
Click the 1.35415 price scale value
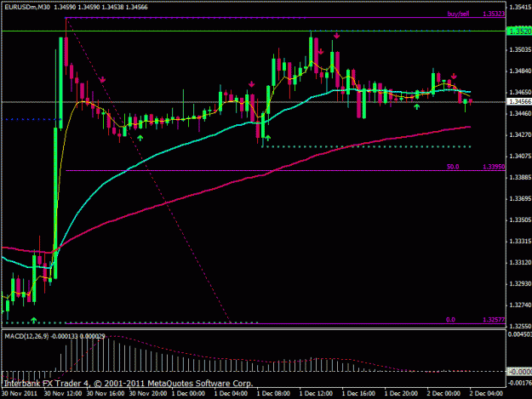point(520,7)
